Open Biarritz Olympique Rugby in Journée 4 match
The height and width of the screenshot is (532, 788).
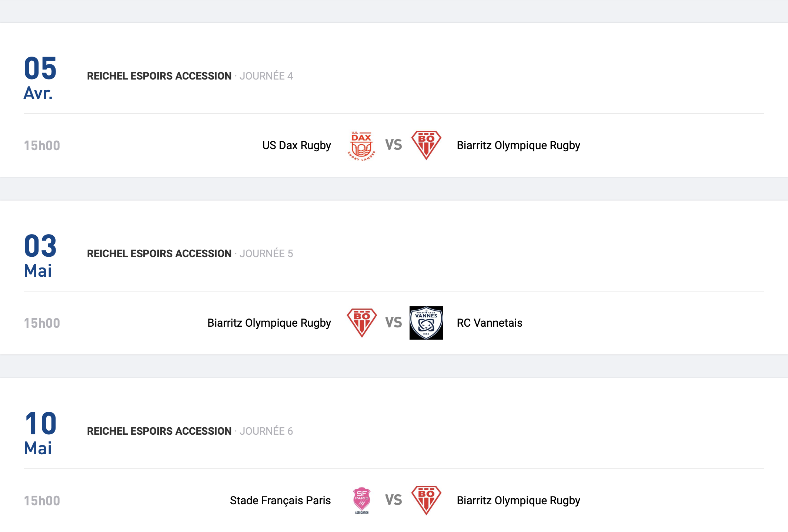tap(518, 145)
